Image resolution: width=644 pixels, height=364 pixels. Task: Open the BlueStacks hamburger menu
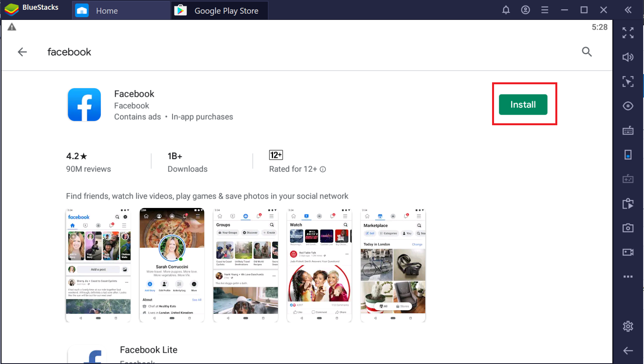click(545, 10)
